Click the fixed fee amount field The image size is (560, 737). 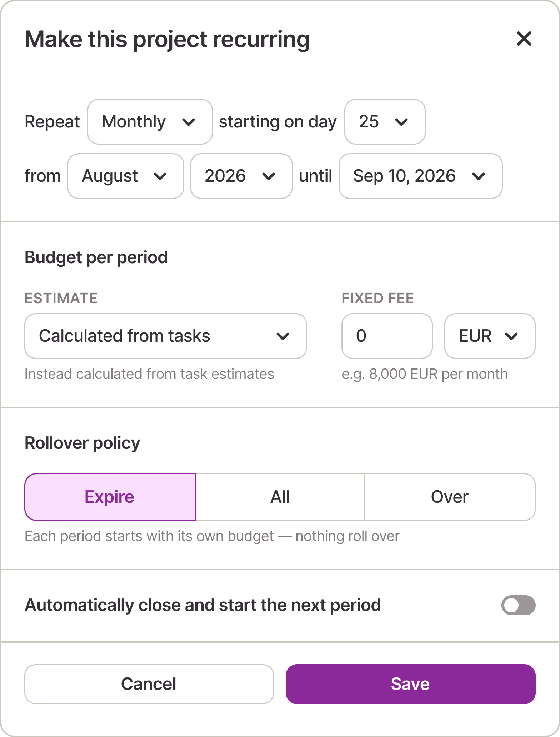387,336
